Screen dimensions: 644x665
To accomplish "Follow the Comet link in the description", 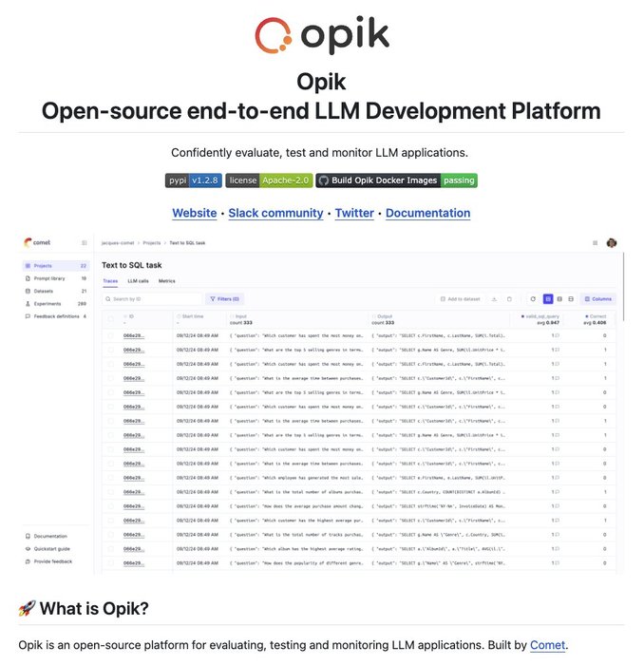I will [548, 645].
